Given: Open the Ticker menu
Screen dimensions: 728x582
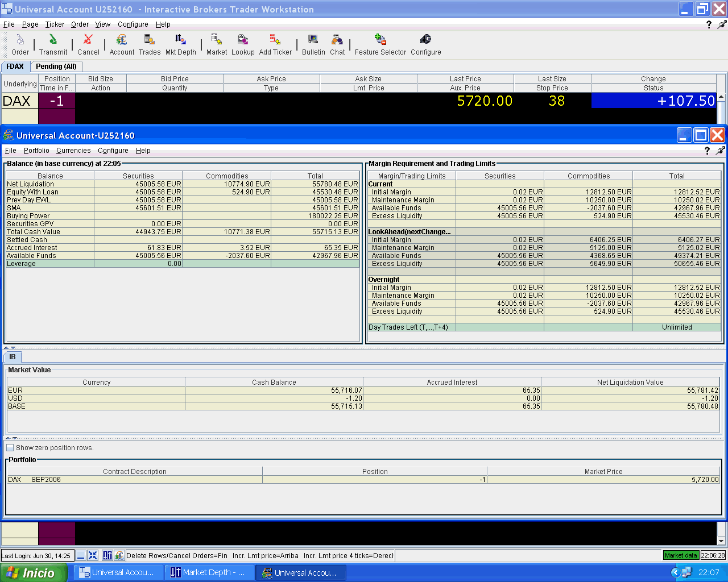Looking at the screenshot, I should [55, 24].
